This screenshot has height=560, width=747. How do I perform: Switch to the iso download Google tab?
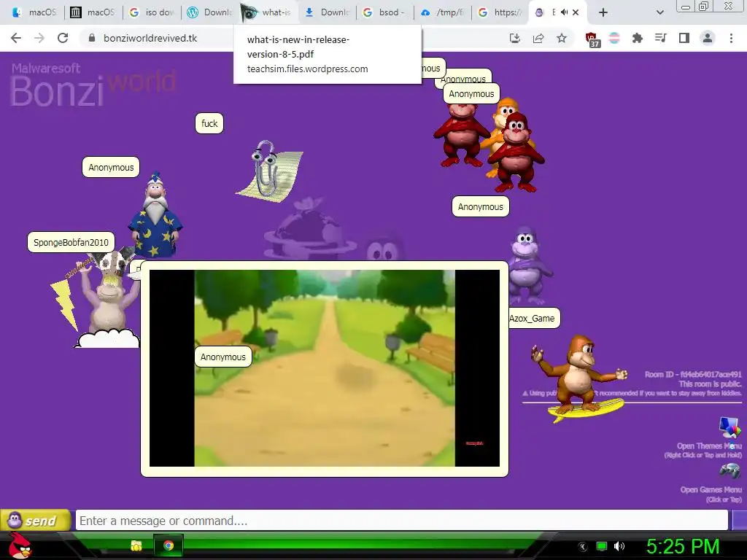pyautogui.click(x=152, y=12)
